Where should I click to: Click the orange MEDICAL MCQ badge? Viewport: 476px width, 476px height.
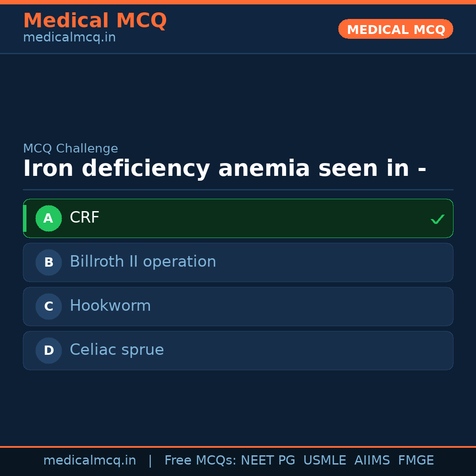tap(396, 29)
